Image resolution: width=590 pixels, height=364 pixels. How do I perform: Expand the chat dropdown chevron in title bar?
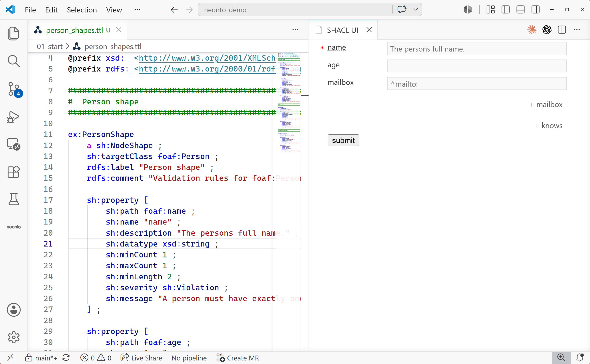[x=415, y=10]
